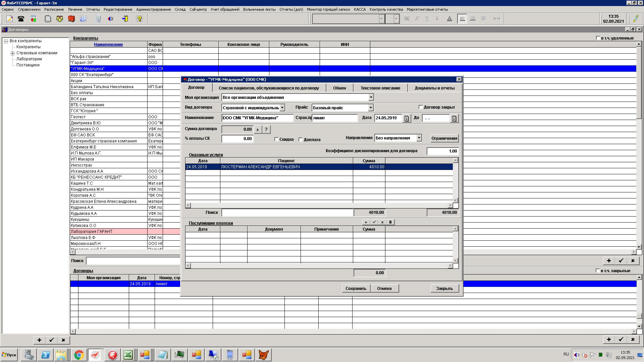The image size is (644, 362).
Task: Click the telephone icon in the toolbar
Action: tap(21, 19)
